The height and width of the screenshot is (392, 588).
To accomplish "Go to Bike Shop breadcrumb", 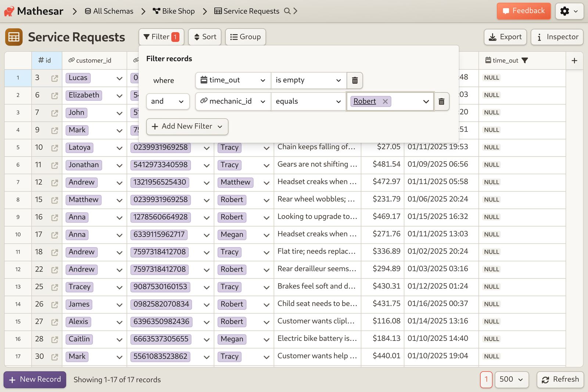I will [174, 11].
